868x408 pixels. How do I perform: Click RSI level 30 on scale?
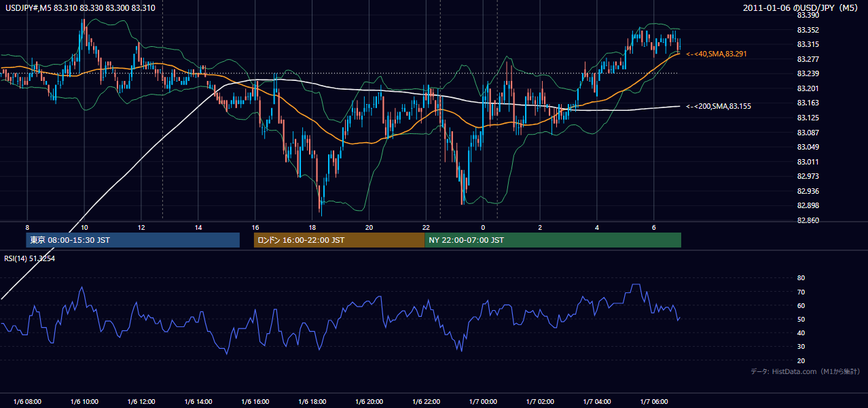[801, 347]
